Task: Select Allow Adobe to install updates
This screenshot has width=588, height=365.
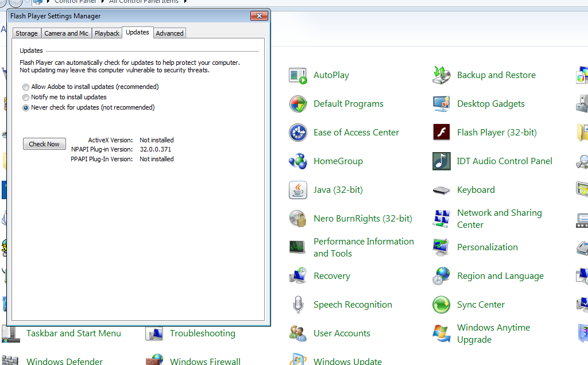Action: click(25, 87)
